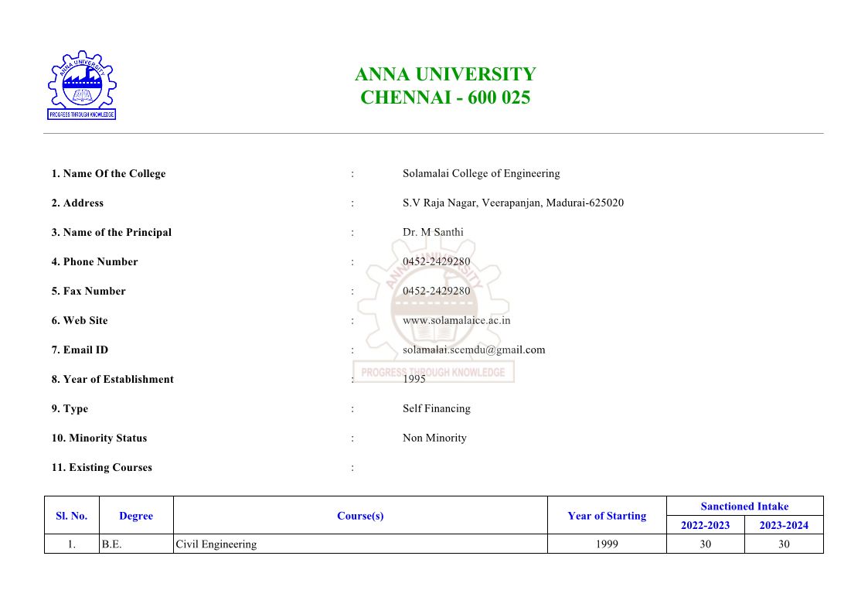The width and height of the screenshot is (868, 614).
Task: Click the '2022-2023' sub-header
Action: click(705, 525)
